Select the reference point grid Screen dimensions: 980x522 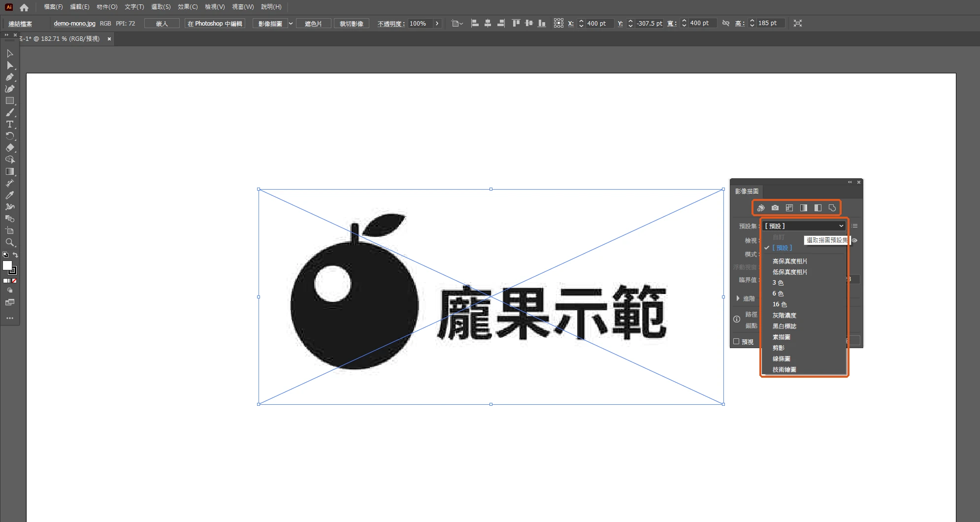point(558,23)
